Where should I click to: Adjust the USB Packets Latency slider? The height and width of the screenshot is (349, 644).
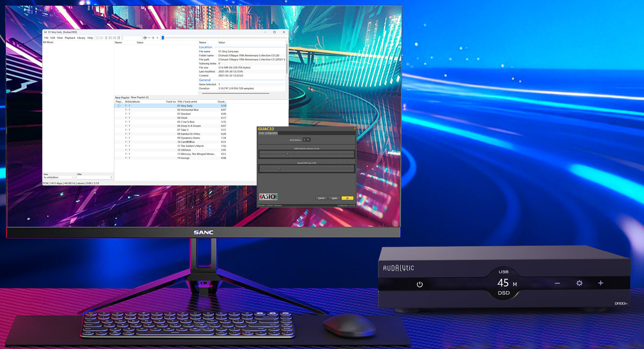tap(306, 153)
